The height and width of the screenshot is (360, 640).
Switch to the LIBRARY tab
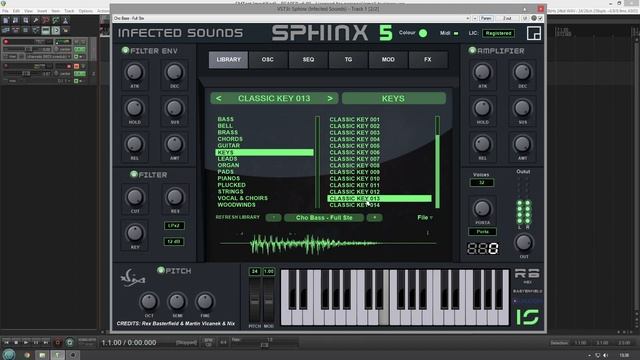click(x=228, y=60)
